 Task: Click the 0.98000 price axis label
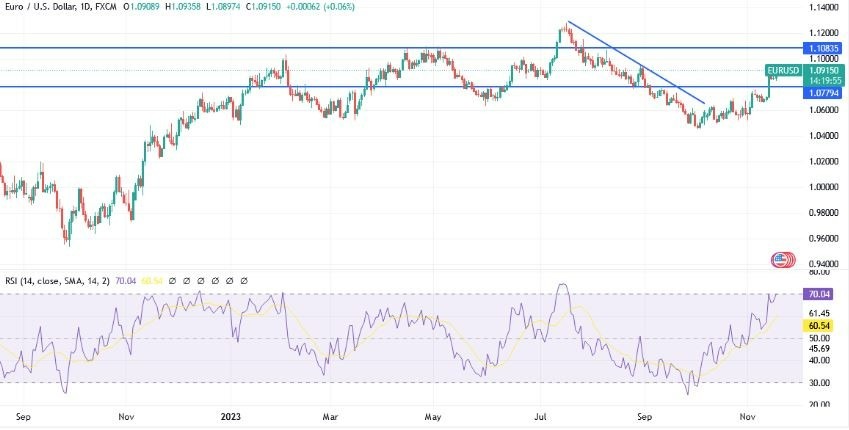click(x=824, y=213)
